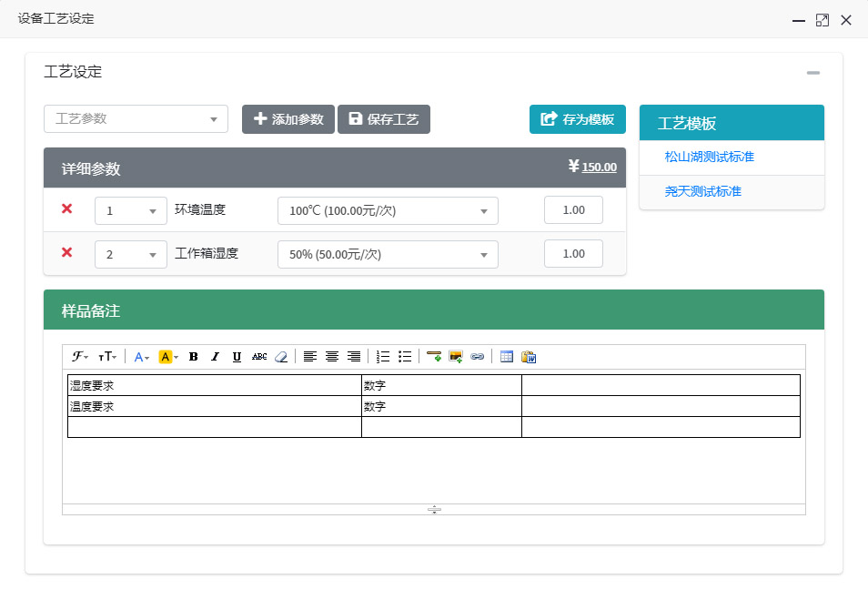Click the 添加参数 button
The height and width of the screenshot is (610, 868).
[288, 119]
